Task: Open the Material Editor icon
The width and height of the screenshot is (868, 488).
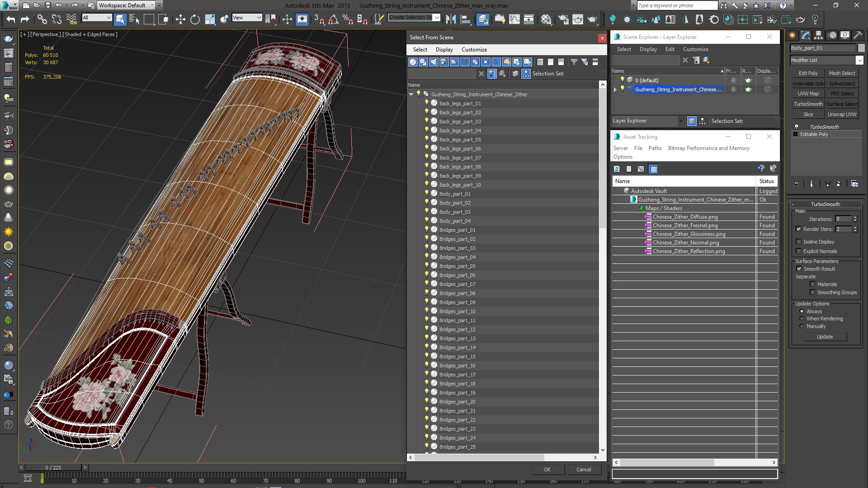Action: pos(546,19)
